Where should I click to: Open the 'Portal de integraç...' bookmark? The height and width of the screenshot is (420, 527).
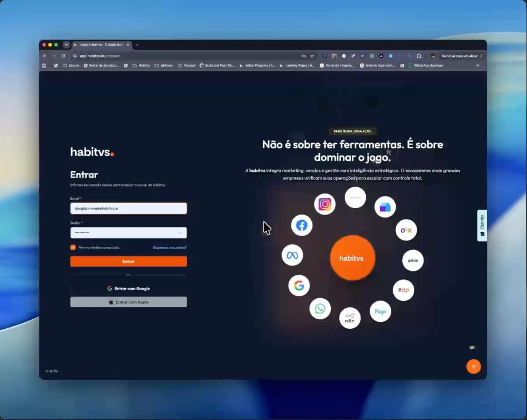337,66
